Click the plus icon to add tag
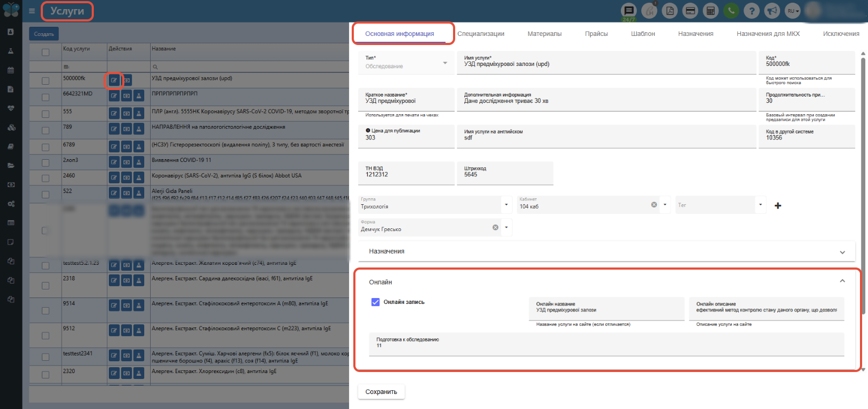The image size is (868, 409). coord(778,205)
